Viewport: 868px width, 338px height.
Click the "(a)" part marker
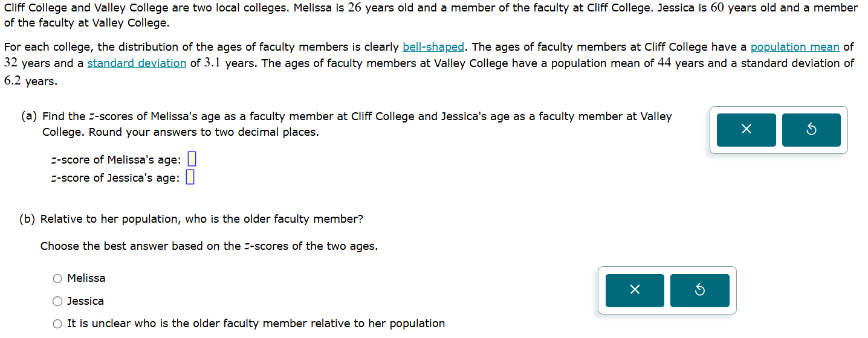click(29, 116)
